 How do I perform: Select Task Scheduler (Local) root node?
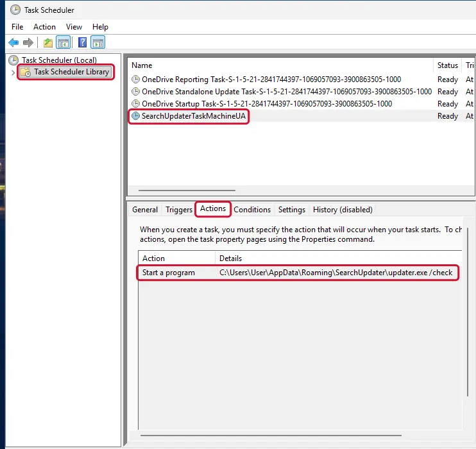coord(59,60)
